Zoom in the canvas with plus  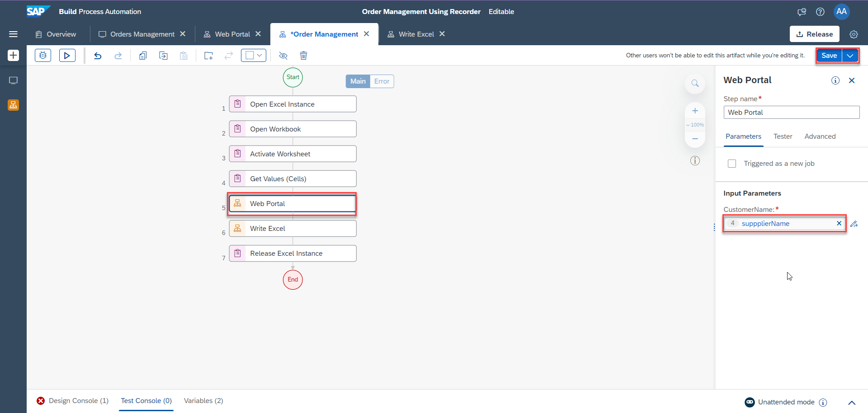(695, 111)
